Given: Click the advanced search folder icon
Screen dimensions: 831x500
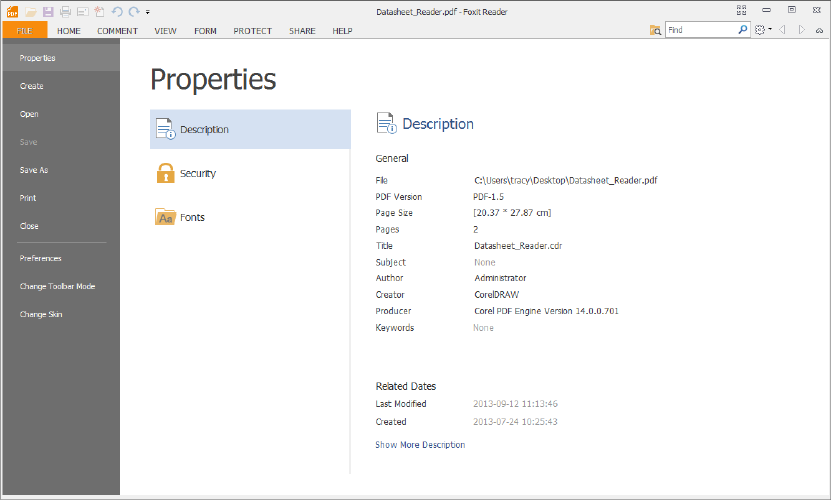Looking at the screenshot, I should (656, 30).
